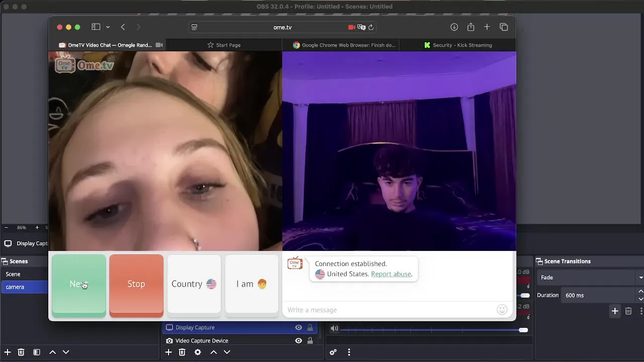Open the 'I am' gender selector
Viewport: 644px width, 362px height.
[x=252, y=284]
